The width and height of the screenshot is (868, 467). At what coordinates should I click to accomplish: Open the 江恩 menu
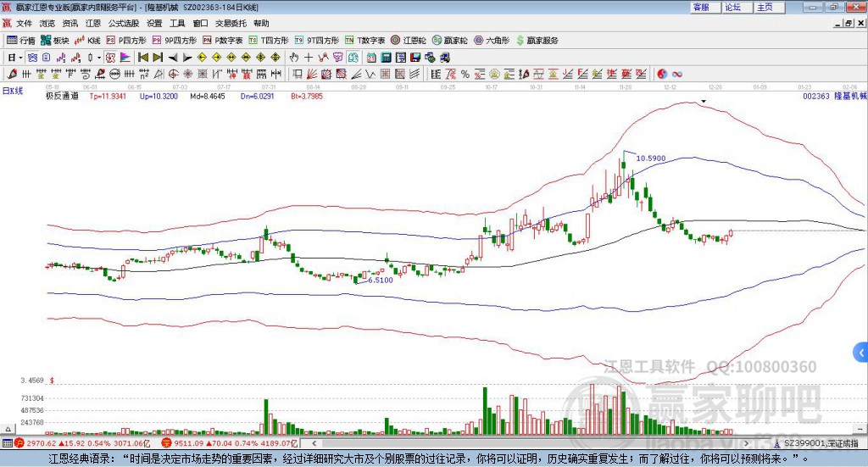(x=93, y=23)
